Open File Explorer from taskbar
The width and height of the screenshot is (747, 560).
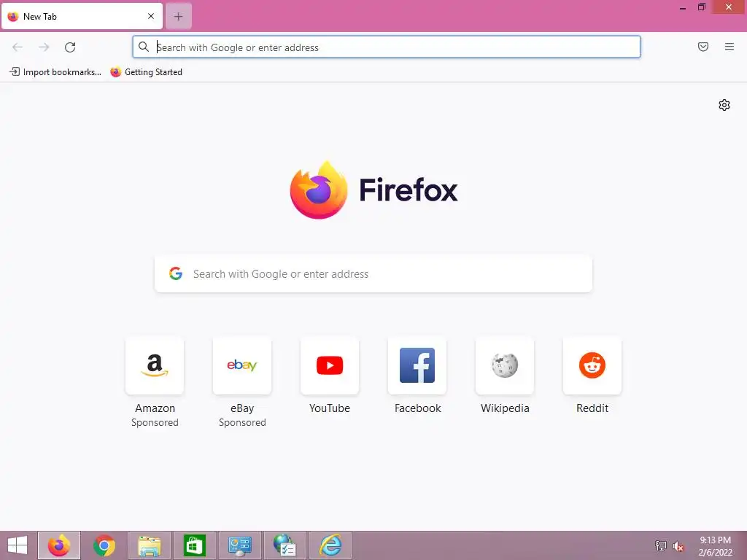point(149,545)
